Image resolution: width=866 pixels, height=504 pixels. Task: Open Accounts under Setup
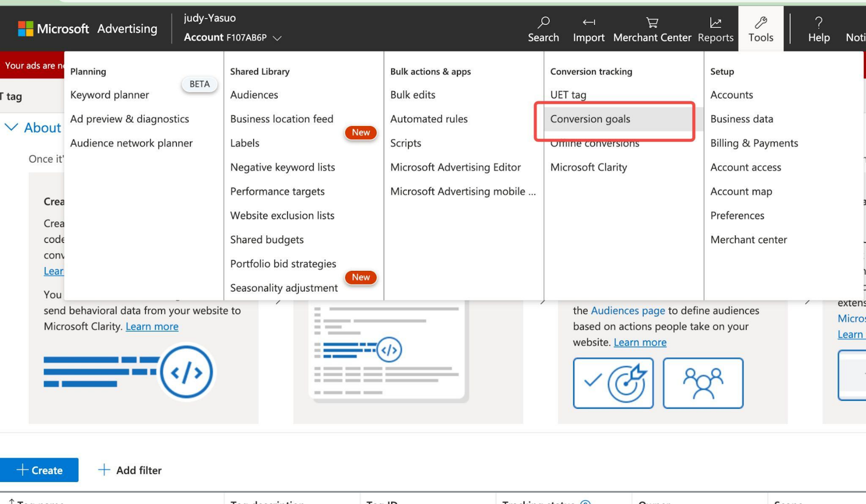coord(731,95)
